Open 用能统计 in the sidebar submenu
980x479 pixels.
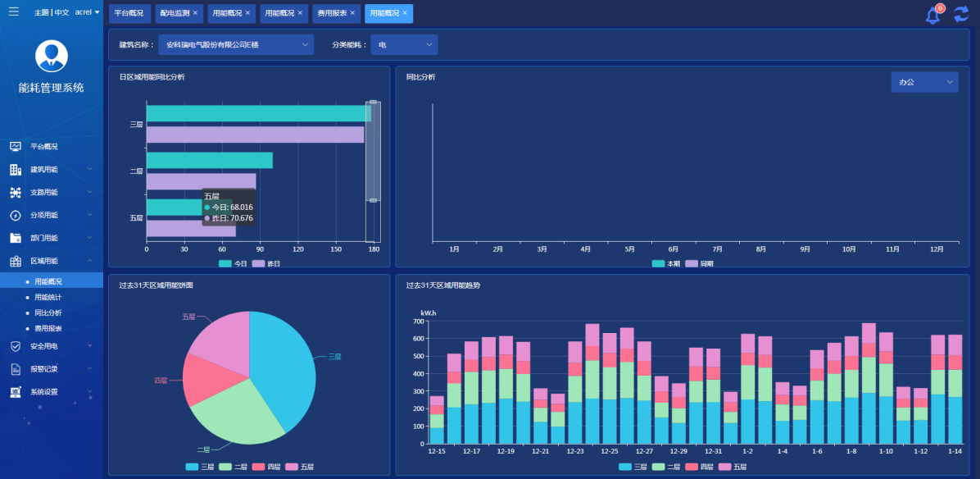point(48,297)
